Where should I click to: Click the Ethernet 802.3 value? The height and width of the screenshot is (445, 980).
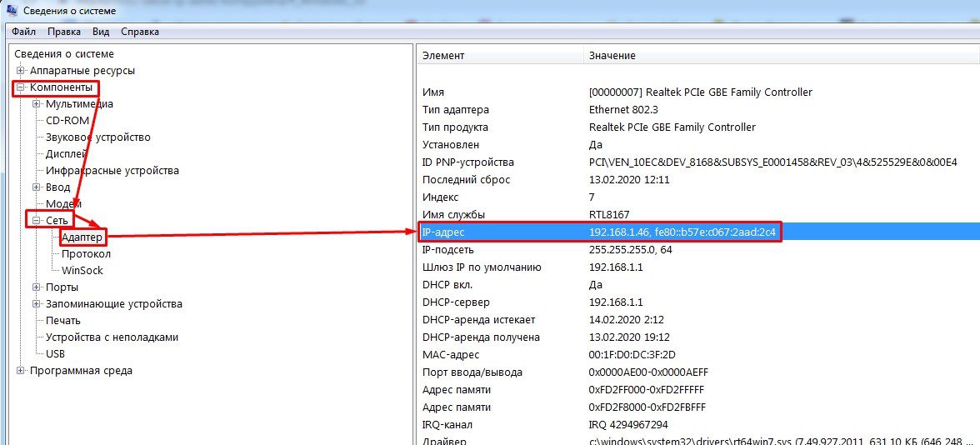625,109
